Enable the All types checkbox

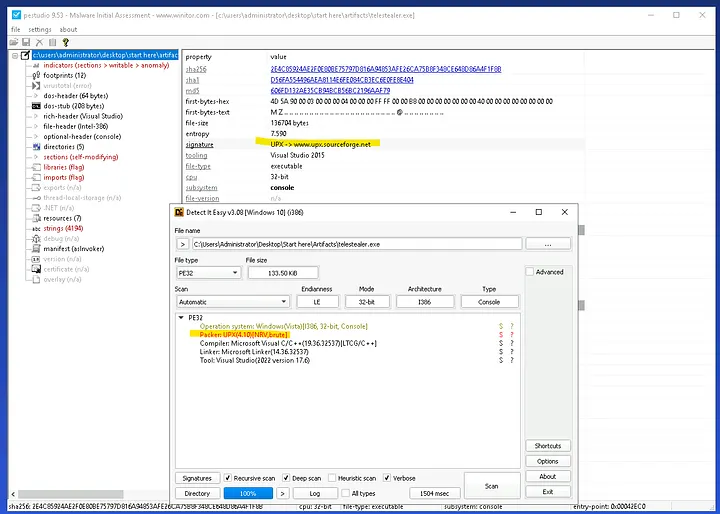tap(346, 493)
